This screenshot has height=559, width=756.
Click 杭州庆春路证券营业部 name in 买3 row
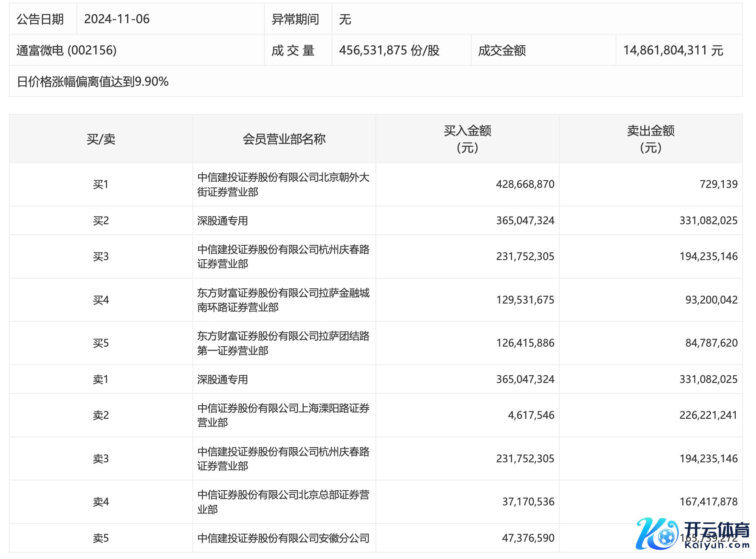(283, 257)
